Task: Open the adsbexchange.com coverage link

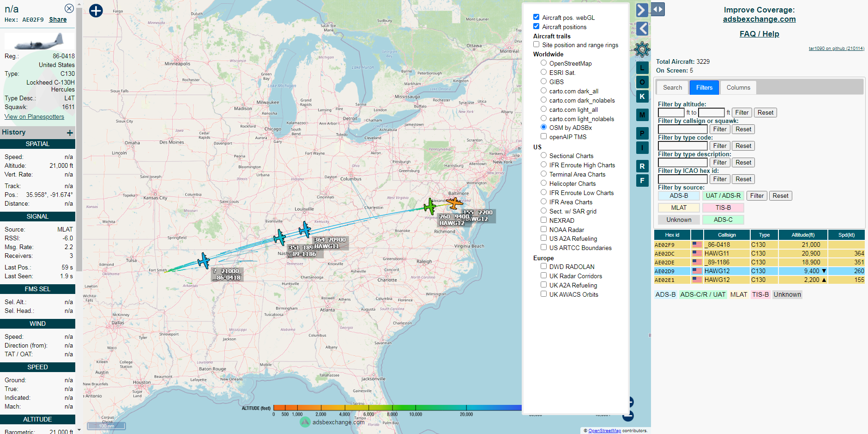Action: (759, 19)
